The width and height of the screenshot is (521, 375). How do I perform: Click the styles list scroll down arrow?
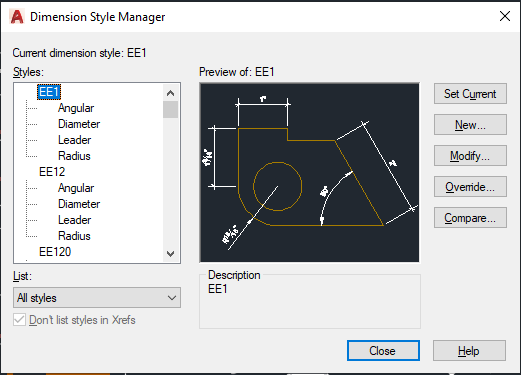coord(170,254)
